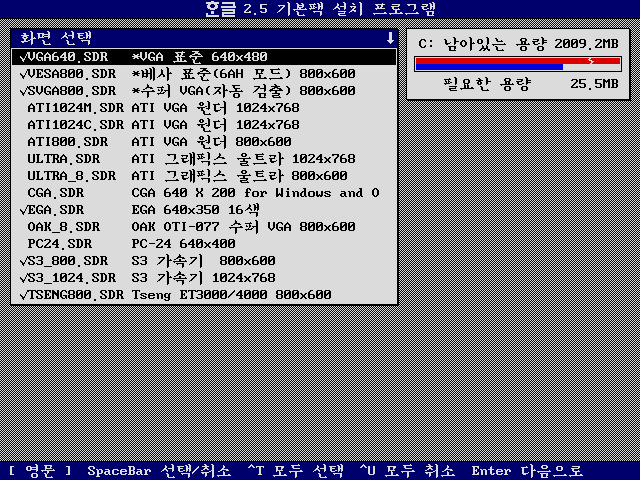The image size is (640, 480).
Task: Check the PC24.SDR driver entry
Action: 204,244
